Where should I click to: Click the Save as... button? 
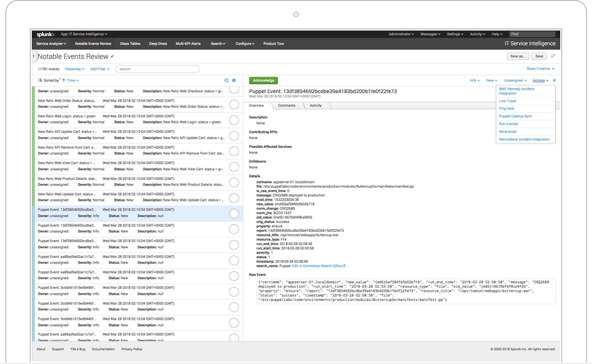(x=517, y=56)
